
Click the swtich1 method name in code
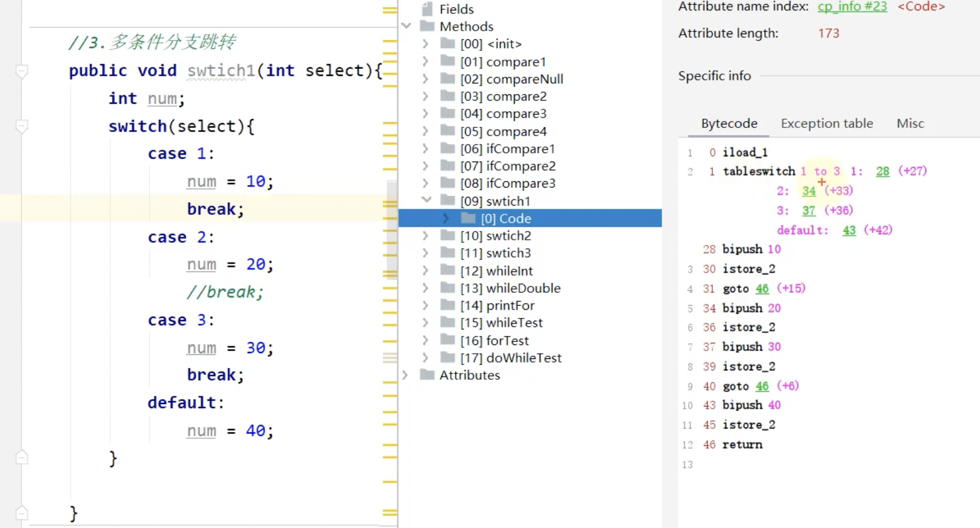click(x=221, y=71)
